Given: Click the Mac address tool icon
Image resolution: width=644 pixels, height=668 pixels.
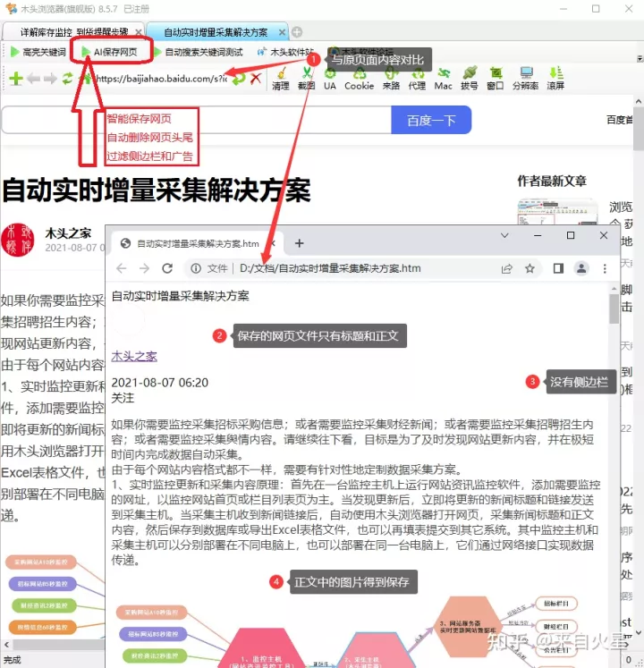Looking at the screenshot, I should coord(444,79).
